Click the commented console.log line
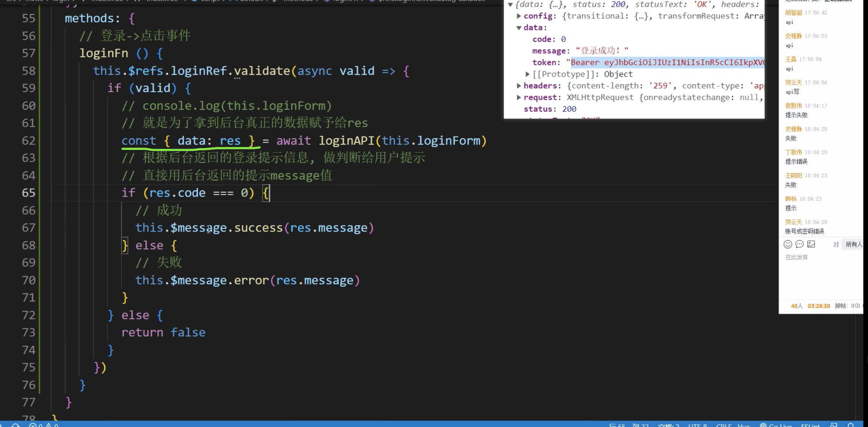 point(227,106)
